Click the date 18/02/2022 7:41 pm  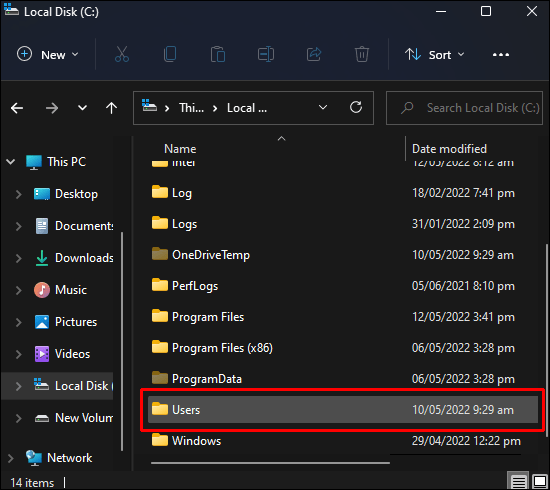[463, 193]
